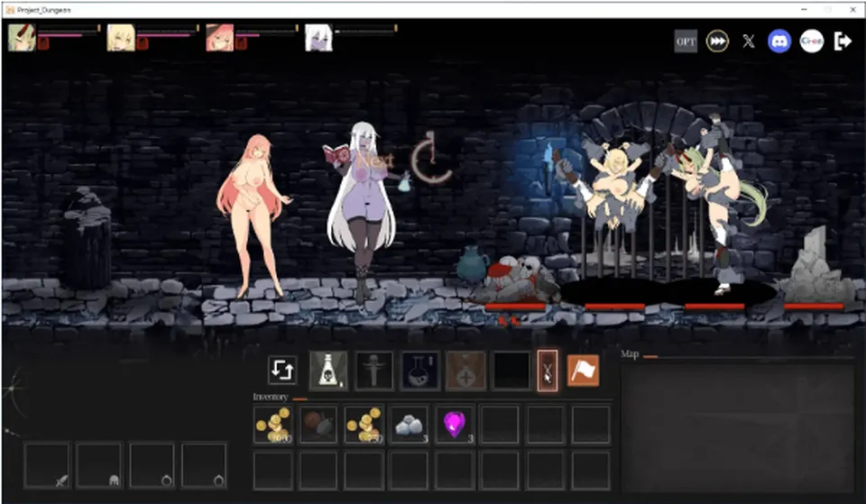Click the highlighted narrow tool slot

[x=548, y=371]
